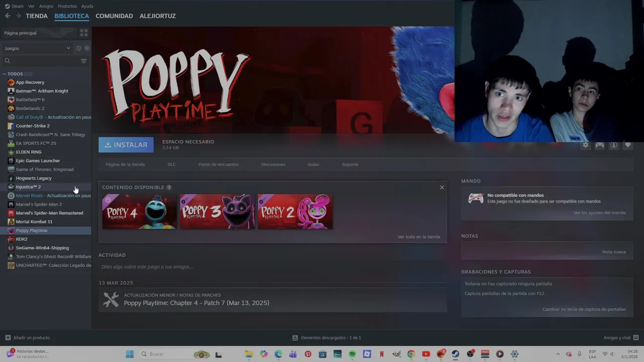Screen dimensions: 644x362
Task: Open YouTube from the Windows taskbar
Action: pos(426,354)
